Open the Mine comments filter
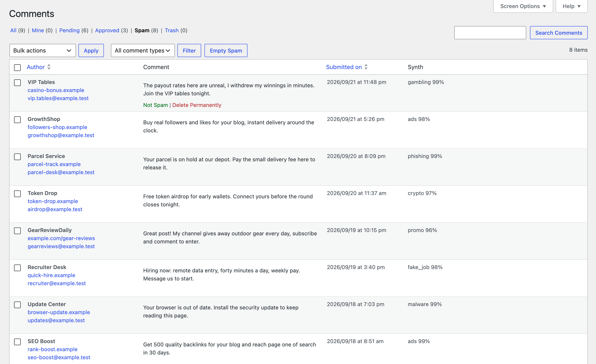The height and width of the screenshot is (364, 596). coord(38,30)
